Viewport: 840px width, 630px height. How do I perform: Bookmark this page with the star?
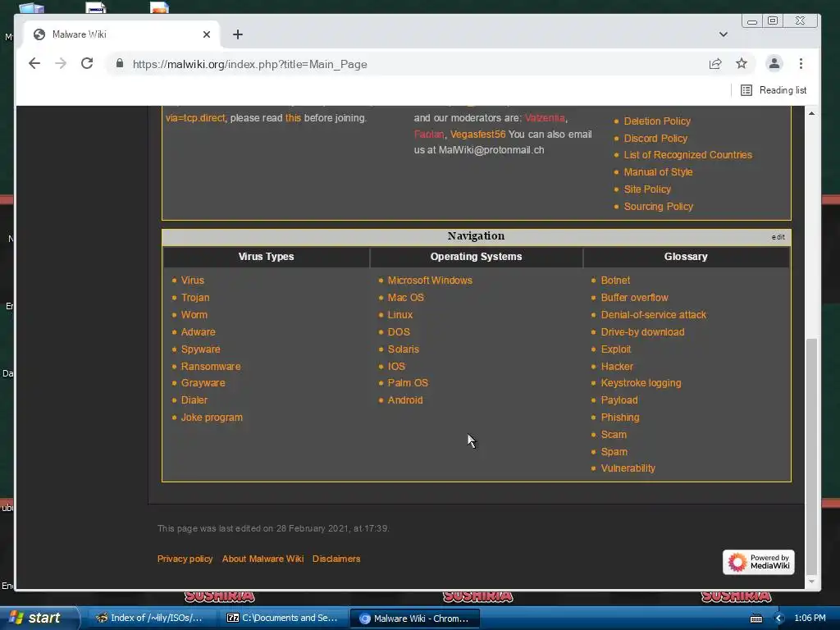pos(742,64)
